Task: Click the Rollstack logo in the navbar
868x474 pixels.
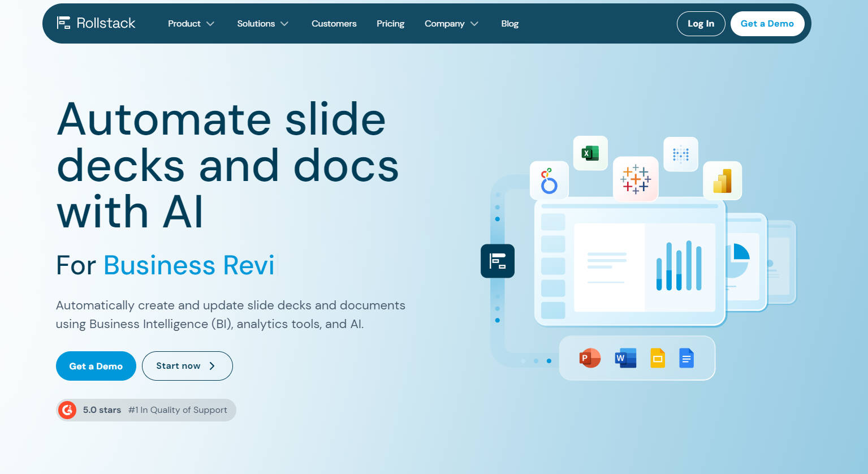Action: (x=96, y=23)
